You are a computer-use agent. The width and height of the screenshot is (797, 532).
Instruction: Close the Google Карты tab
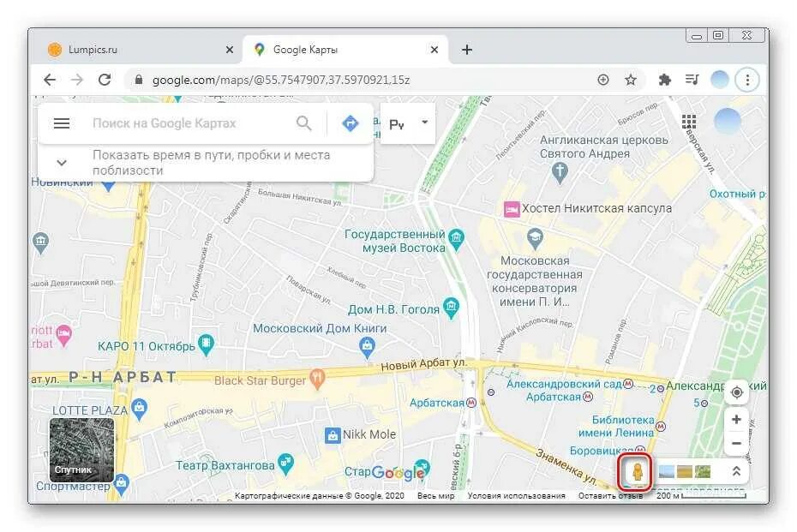pos(434,50)
